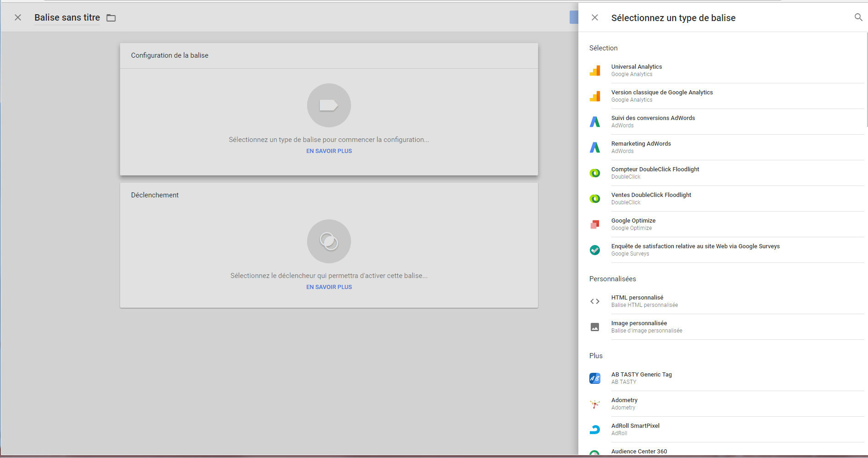This screenshot has height=458, width=868.
Task: Click the Ventes DoubleClick Floodlight green icon
Action: pos(595,199)
